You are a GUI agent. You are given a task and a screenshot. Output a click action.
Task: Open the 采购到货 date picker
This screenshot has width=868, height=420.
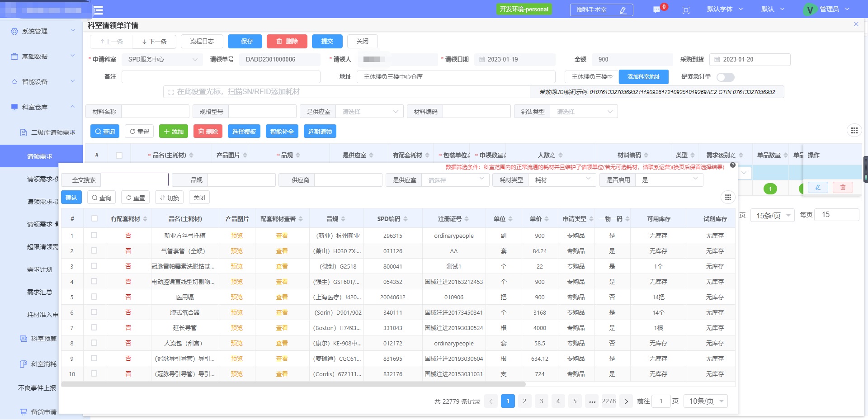[750, 59]
